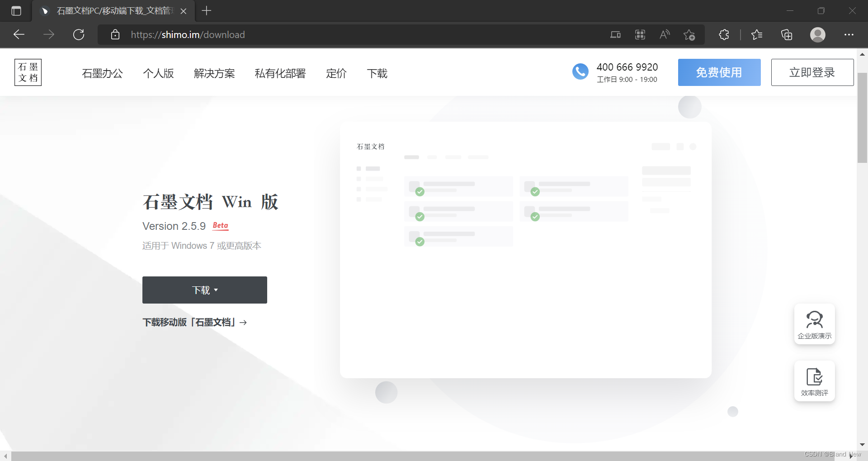Click 适用于 Windows 7 或更高版本 text

[202, 246]
